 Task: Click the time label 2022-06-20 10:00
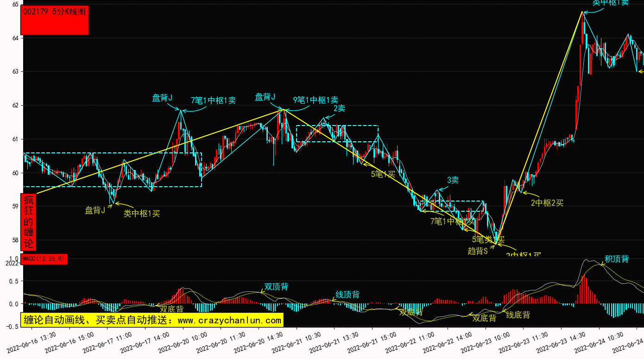click(x=183, y=342)
